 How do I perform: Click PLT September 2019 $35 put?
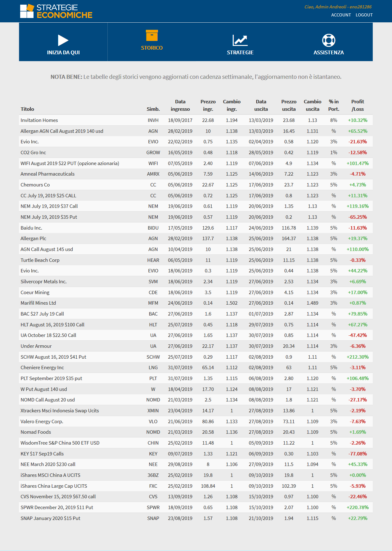(x=51, y=378)
